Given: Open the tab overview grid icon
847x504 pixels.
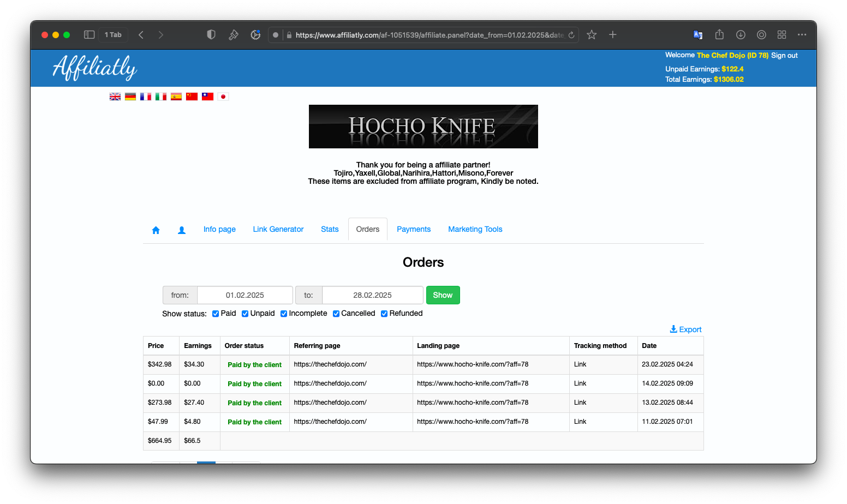Looking at the screenshot, I should tap(782, 34).
